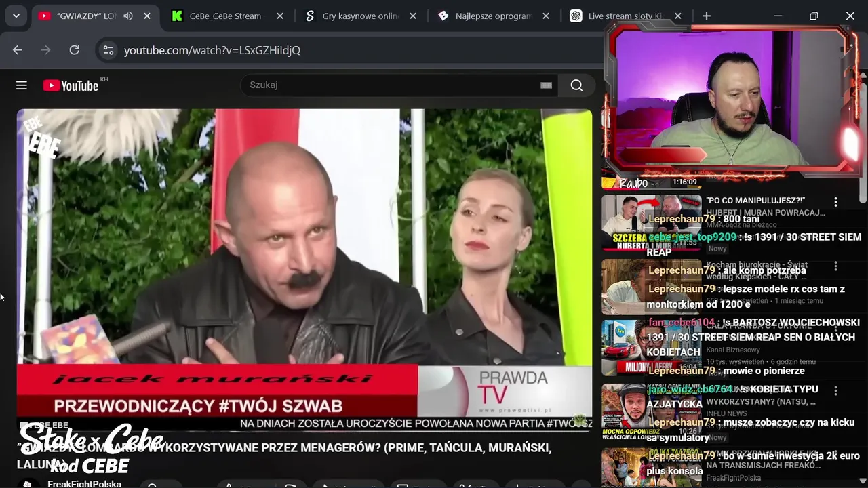Switch to the Gry kasynowe online tab
Image resolution: width=868 pixels, height=488 pixels.
[x=360, y=16]
